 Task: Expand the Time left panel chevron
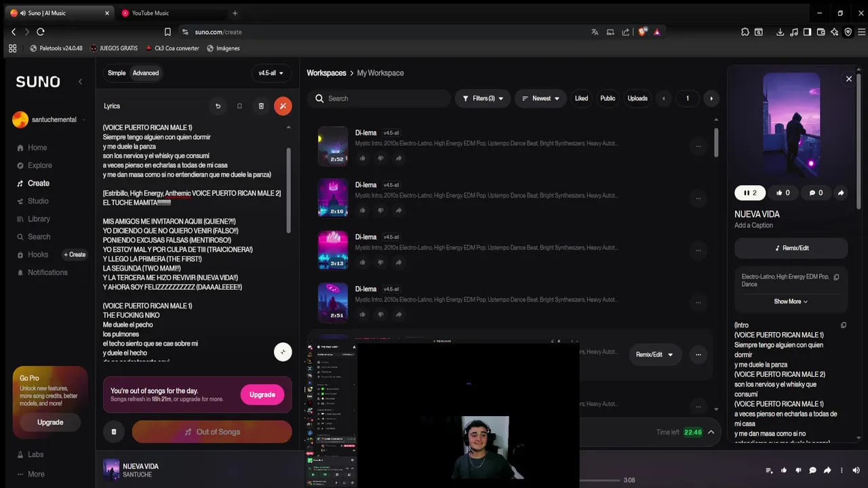point(711,432)
